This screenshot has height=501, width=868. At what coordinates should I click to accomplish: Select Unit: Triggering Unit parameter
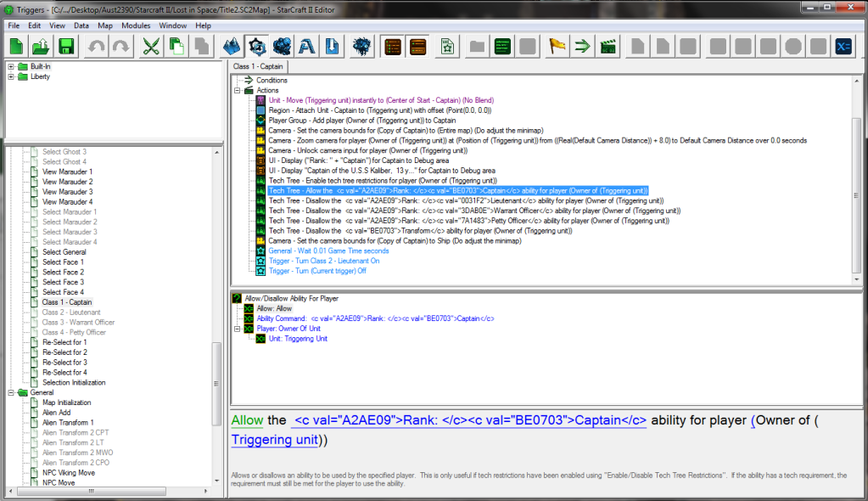click(298, 339)
